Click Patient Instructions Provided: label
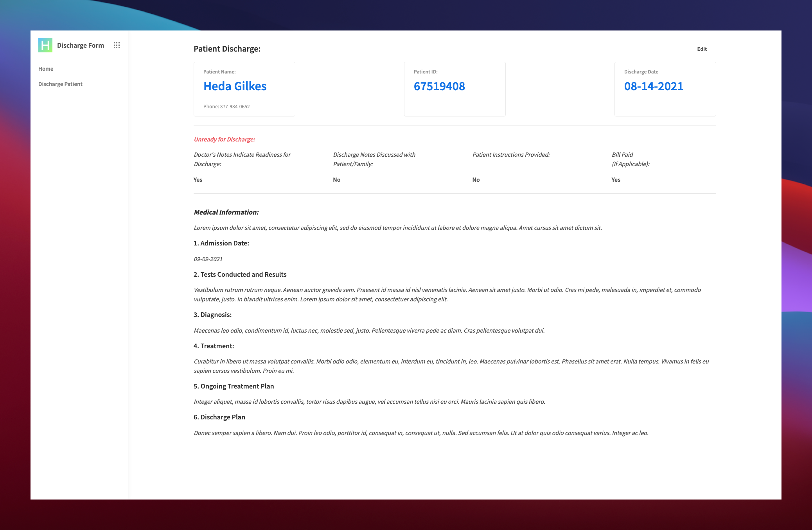Screen dimensions: 812x530 (511, 155)
